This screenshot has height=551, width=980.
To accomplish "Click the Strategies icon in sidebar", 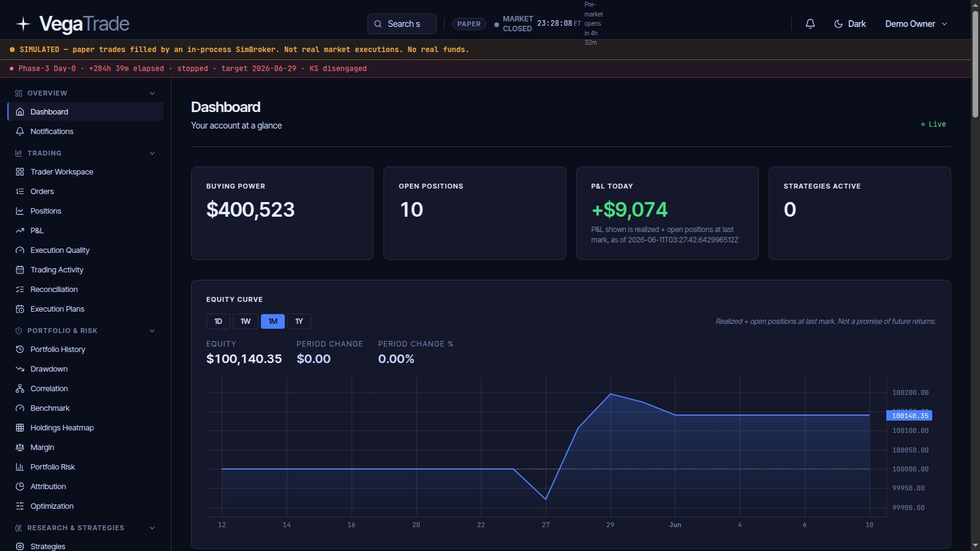I will click(20, 546).
